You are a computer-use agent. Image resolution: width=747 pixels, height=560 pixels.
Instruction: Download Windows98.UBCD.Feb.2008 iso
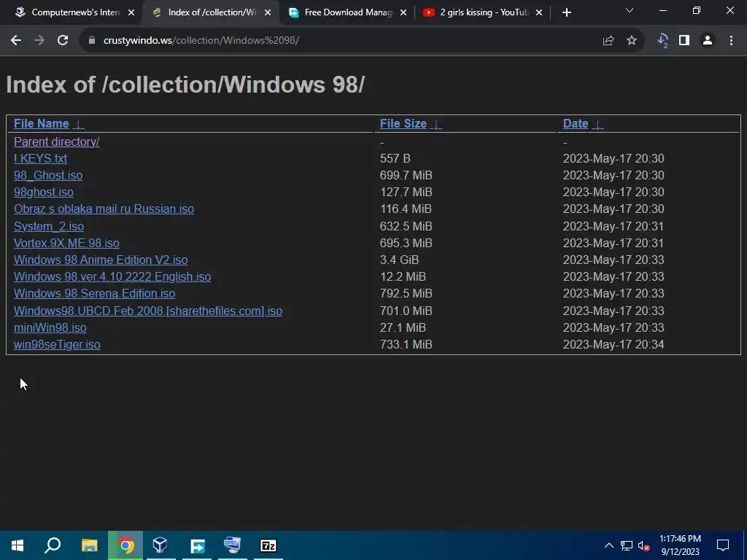(x=148, y=311)
